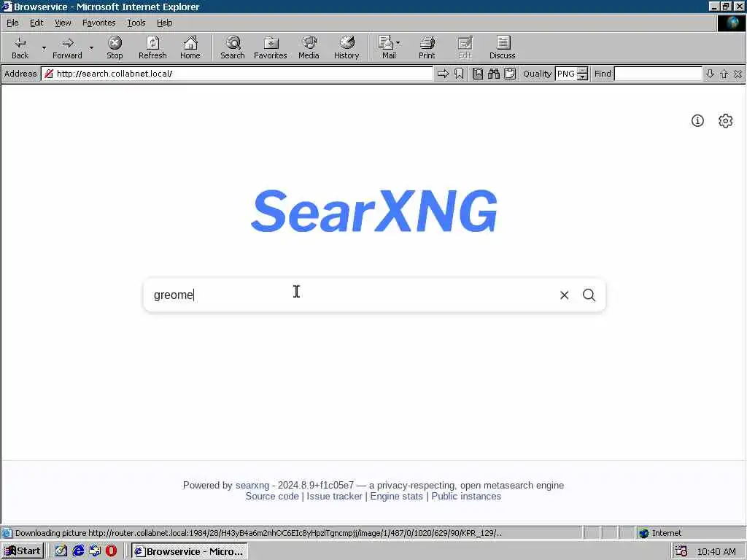The image size is (747, 560).
Task: Refresh the current page
Action: (152, 47)
